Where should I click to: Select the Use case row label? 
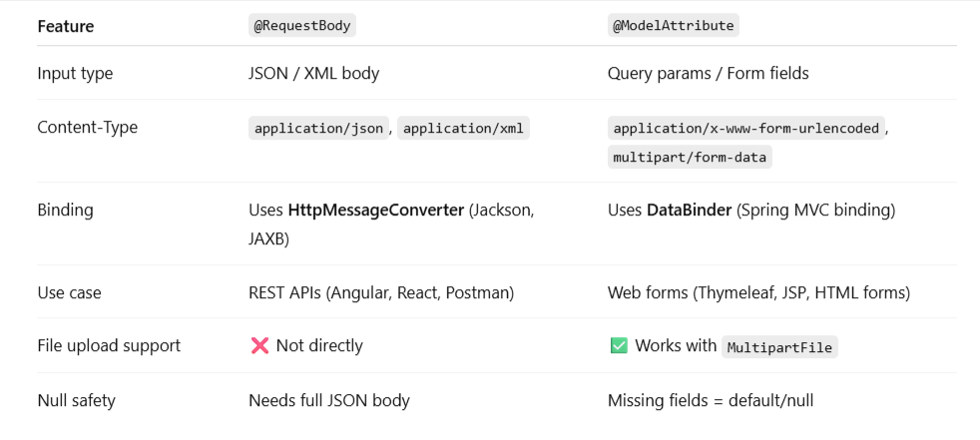click(69, 293)
